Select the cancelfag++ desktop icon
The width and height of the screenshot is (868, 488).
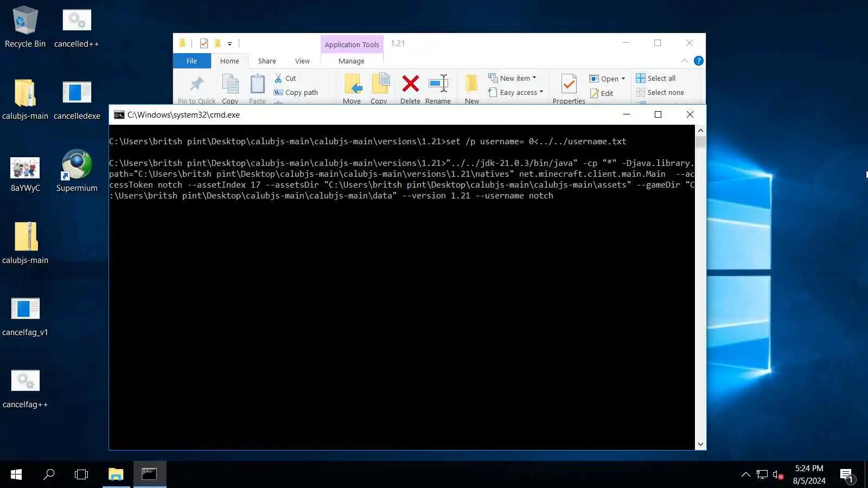(x=25, y=388)
